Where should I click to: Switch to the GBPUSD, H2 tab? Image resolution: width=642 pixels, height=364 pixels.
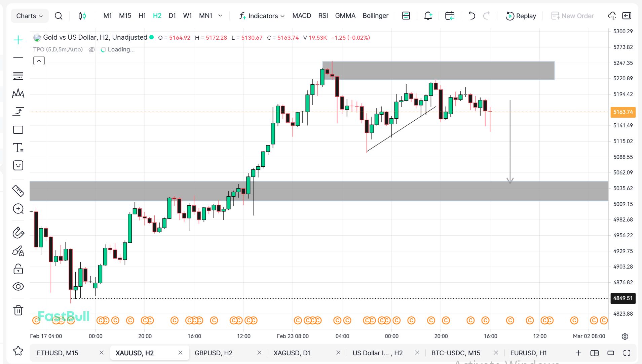pyautogui.click(x=214, y=353)
